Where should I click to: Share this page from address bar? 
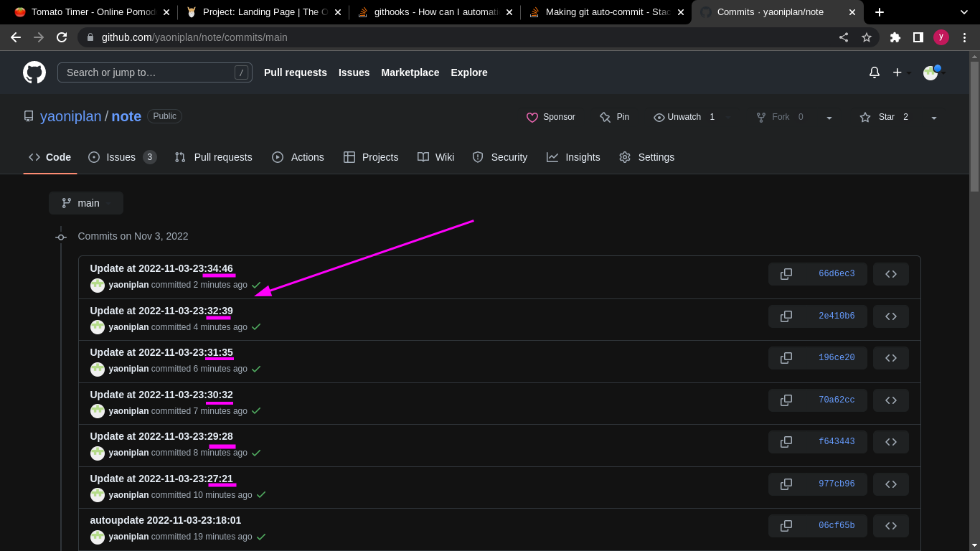(x=844, y=37)
